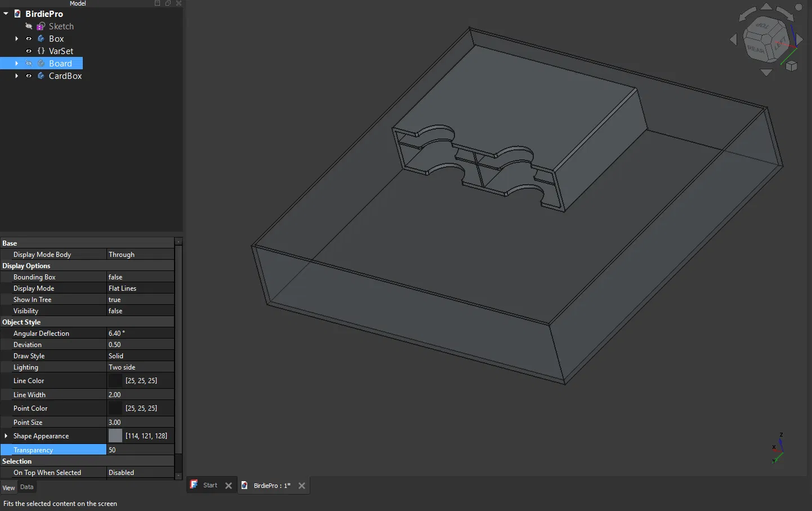This screenshot has height=511, width=812.
Task: Open the Shape Appearance color swatch
Action: coord(115,436)
